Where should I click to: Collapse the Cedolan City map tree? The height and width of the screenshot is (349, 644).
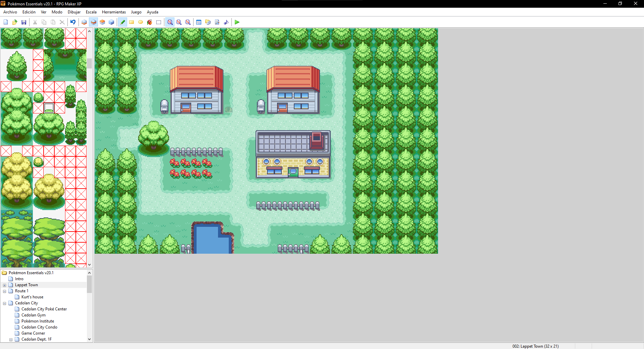pos(5,303)
